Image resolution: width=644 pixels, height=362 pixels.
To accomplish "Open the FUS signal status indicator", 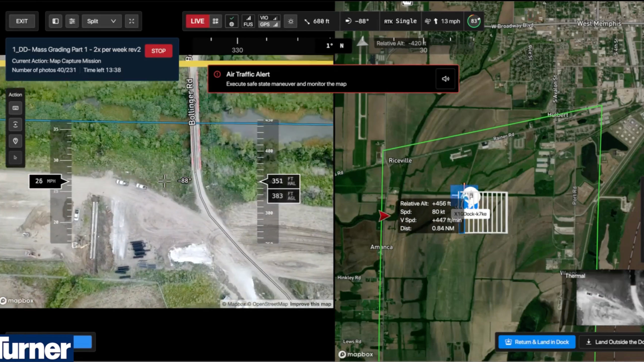I will coord(248,21).
